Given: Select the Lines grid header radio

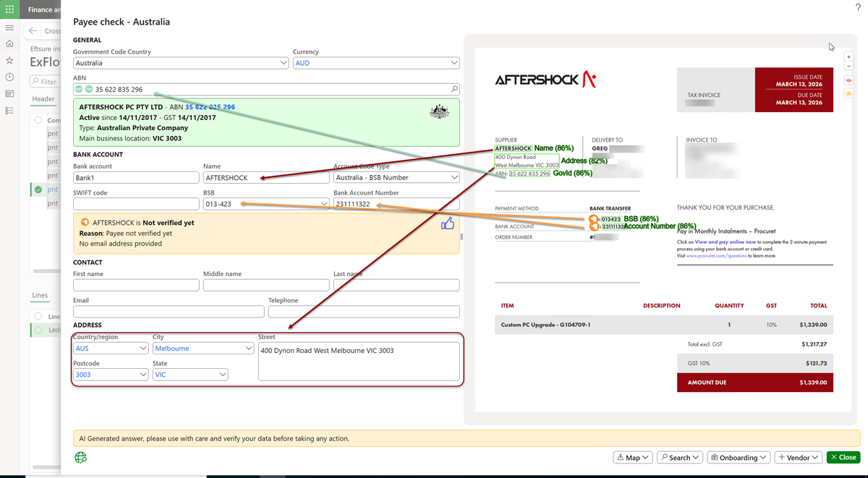Looking at the screenshot, I should click(38, 316).
